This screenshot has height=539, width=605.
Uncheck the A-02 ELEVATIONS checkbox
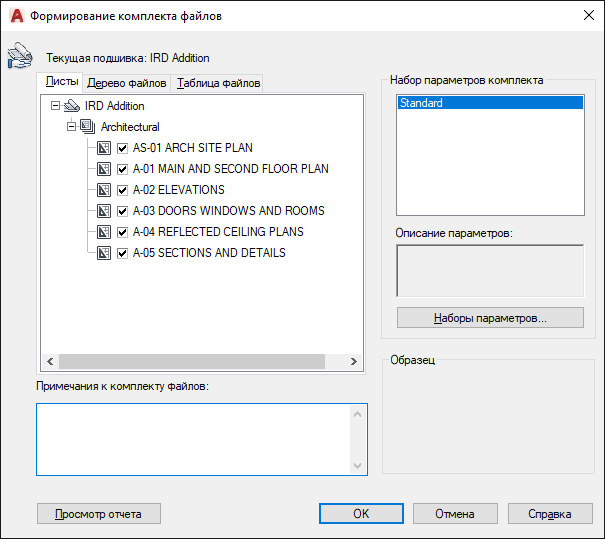click(123, 190)
